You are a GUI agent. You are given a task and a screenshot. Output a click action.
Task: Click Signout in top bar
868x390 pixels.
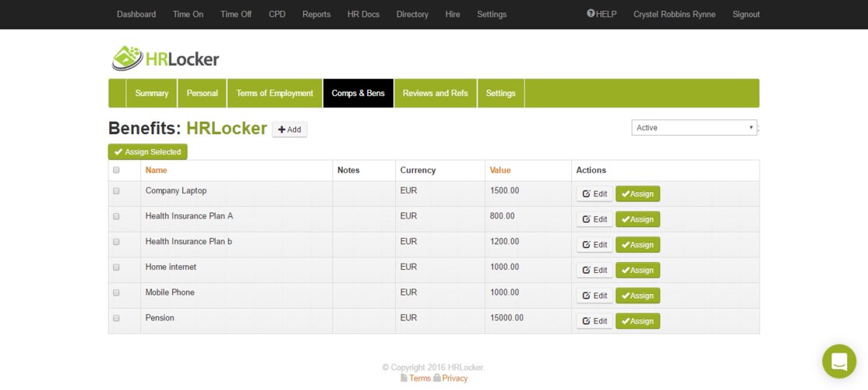click(746, 14)
